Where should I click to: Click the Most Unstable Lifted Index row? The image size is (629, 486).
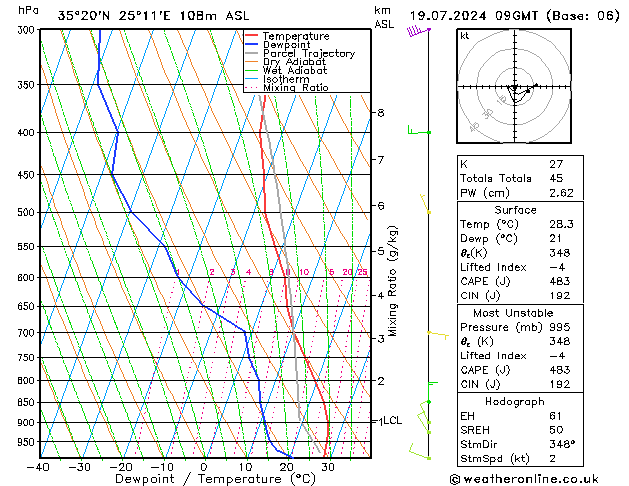coord(520,356)
